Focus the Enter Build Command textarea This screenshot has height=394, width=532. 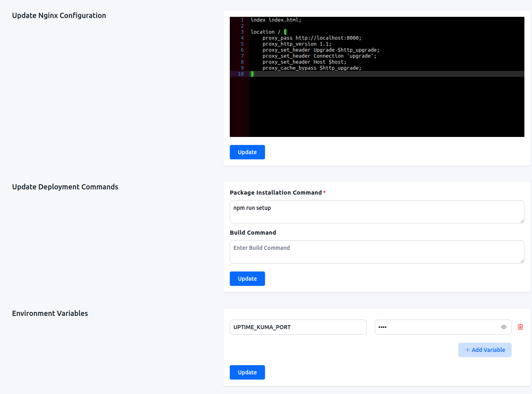(377, 252)
